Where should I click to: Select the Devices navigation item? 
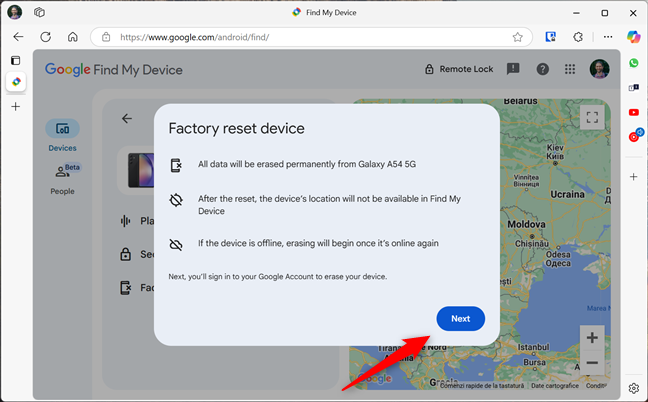[x=62, y=136]
